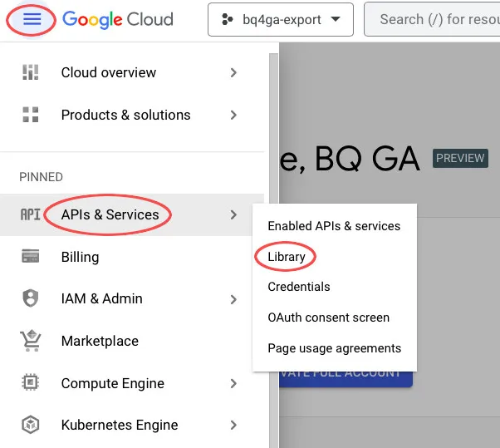Expand the Products & solutions chevron

[x=233, y=115]
